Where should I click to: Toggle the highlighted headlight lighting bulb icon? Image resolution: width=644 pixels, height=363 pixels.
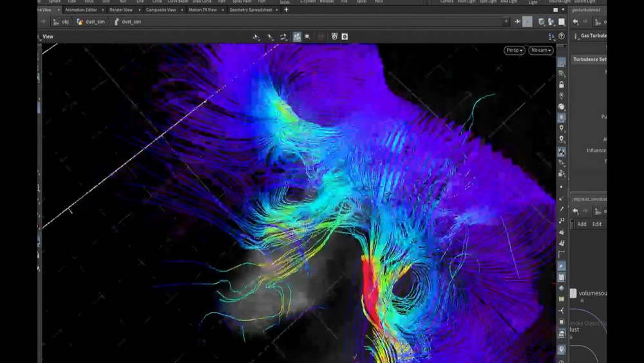point(562,117)
